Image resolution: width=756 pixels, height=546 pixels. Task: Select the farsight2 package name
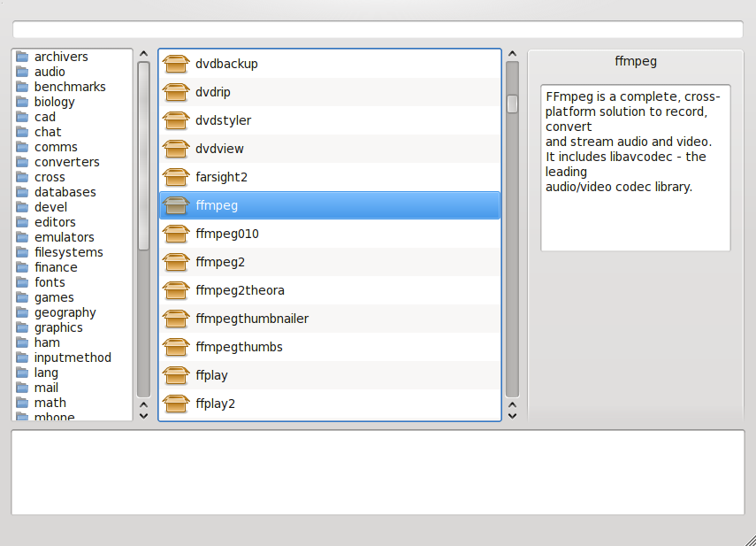[221, 177]
